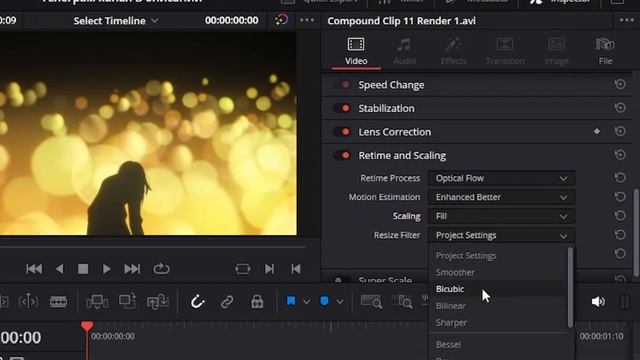
Task: Choose Bilinear resize filter
Action: (x=451, y=306)
